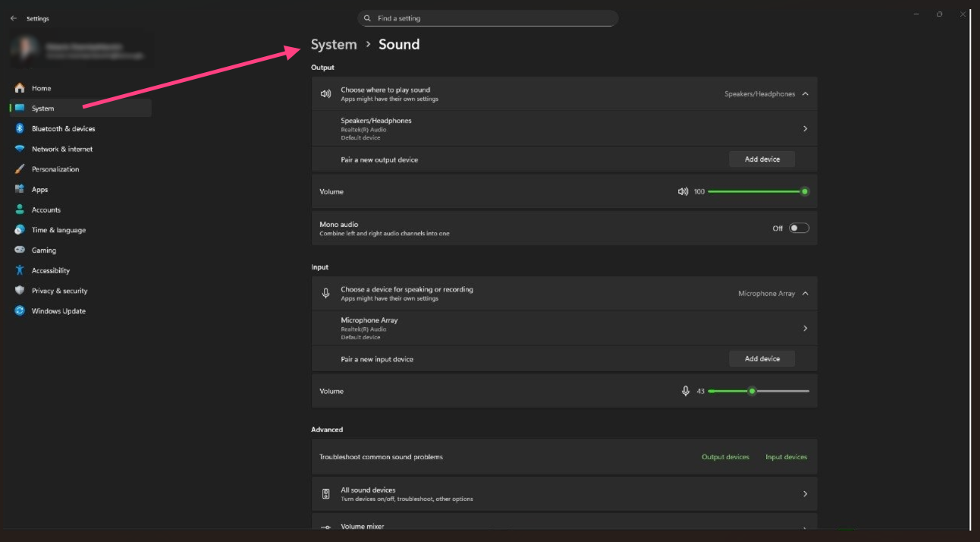Collapse the Microphone Array input chevron

pyautogui.click(x=805, y=294)
